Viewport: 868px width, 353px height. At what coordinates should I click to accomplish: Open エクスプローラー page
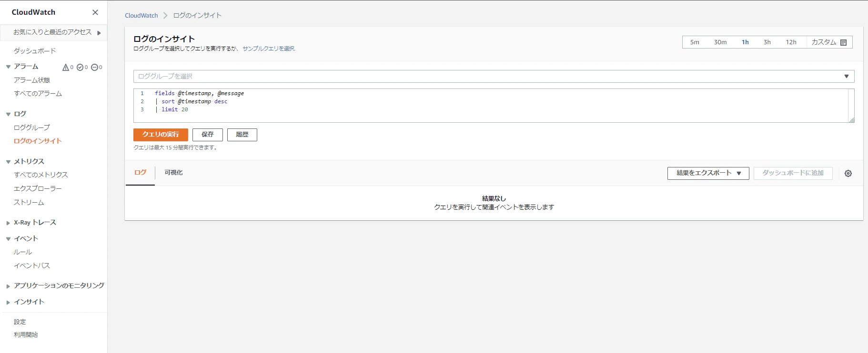pyautogui.click(x=38, y=188)
